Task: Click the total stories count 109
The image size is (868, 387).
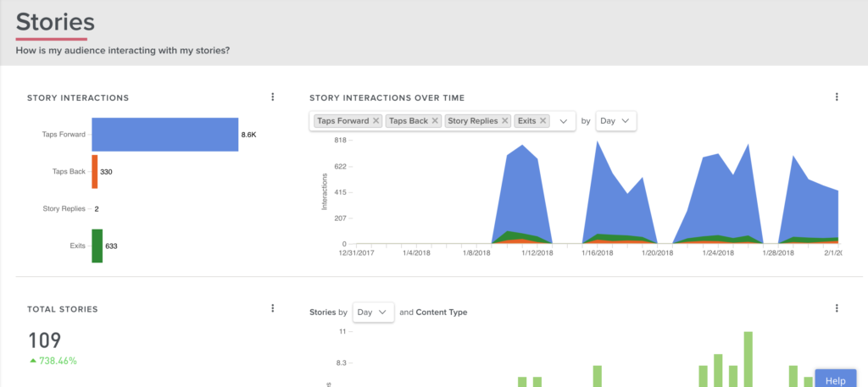Action: (x=44, y=340)
